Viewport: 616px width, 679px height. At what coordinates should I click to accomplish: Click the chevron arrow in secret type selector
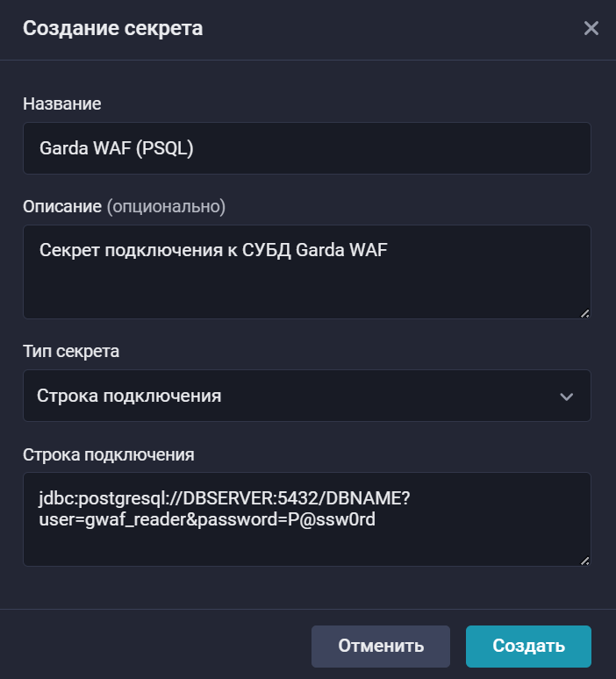(567, 397)
